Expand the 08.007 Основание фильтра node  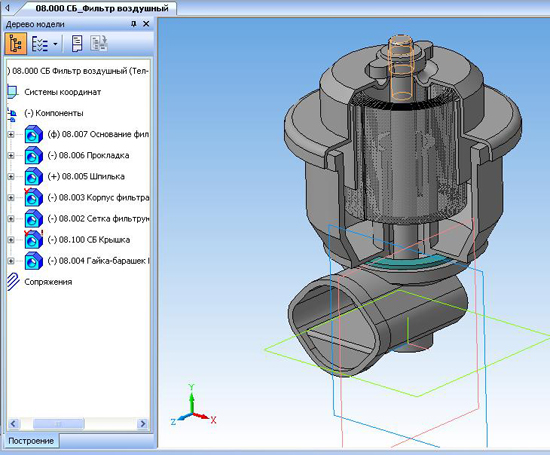tap(11, 134)
